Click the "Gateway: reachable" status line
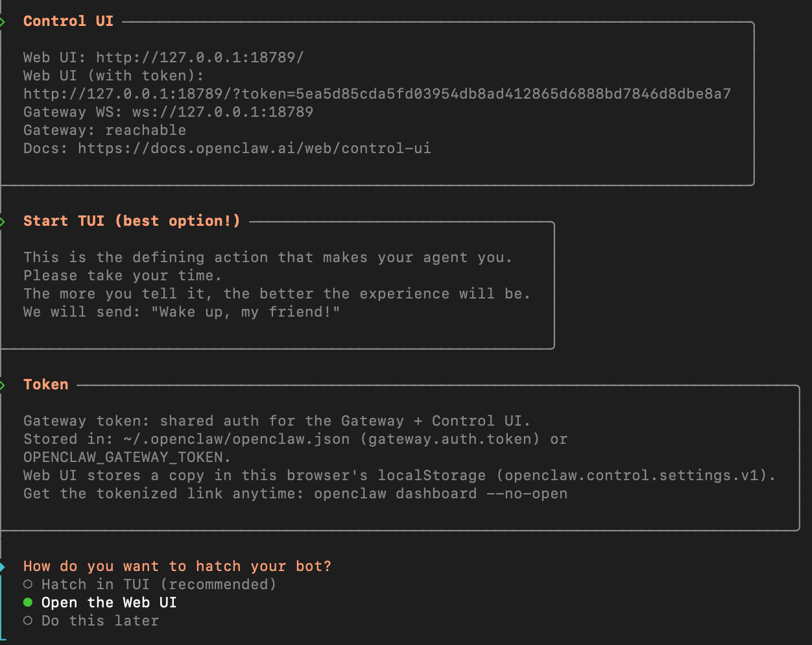The width and height of the screenshot is (812, 645). [104, 130]
